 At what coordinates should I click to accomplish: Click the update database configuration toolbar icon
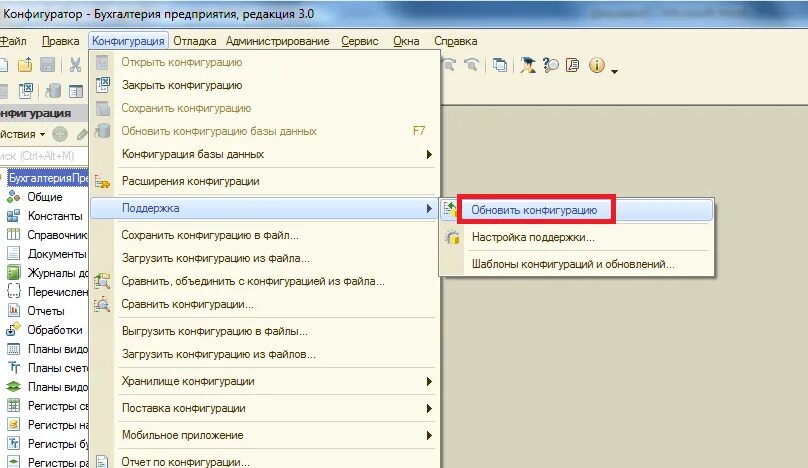coord(53,91)
